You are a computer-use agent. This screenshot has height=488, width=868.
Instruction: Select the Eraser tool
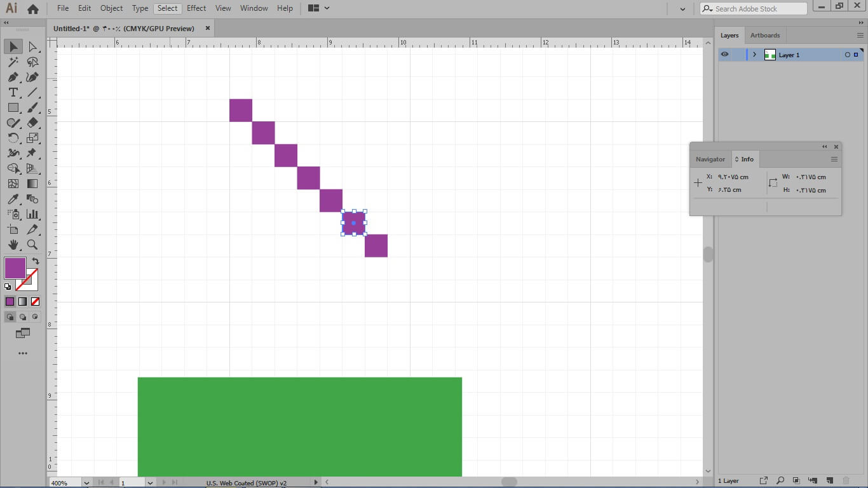(32, 123)
